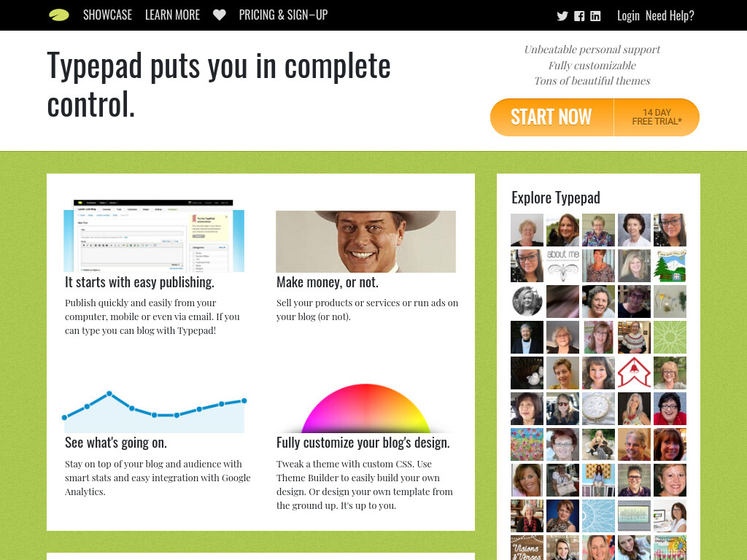Click the man in cowboy hat image
The width and height of the screenshot is (747, 560).
[366, 241]
